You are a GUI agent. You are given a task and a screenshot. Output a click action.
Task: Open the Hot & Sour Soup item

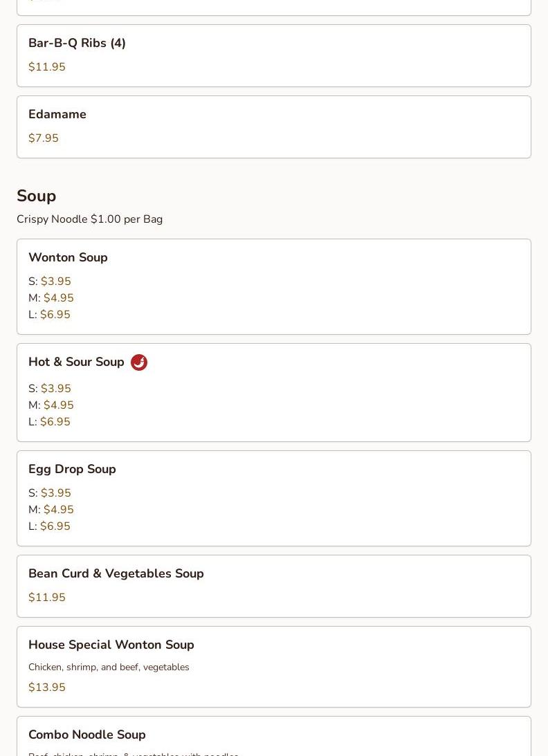tap(76, 362)
